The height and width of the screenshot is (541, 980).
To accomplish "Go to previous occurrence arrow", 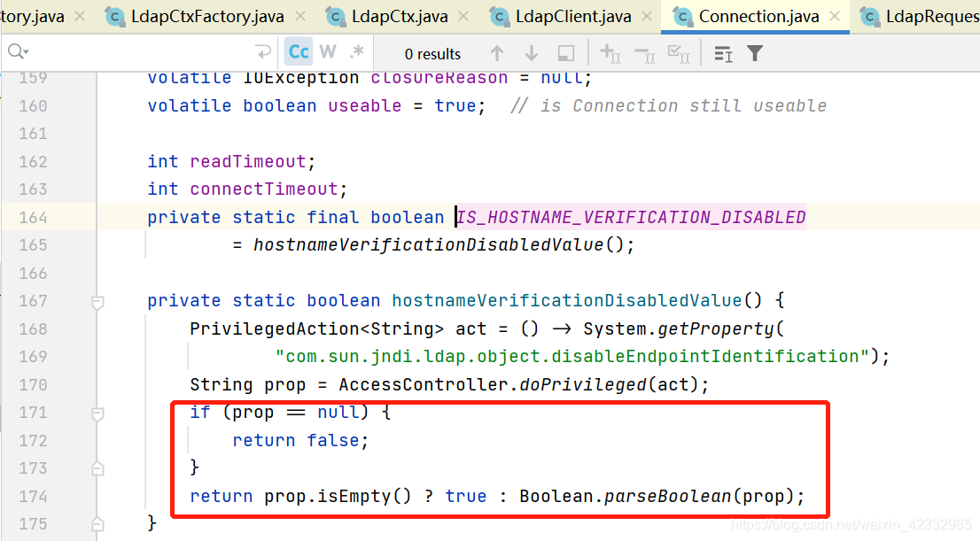I will (497, 54).
